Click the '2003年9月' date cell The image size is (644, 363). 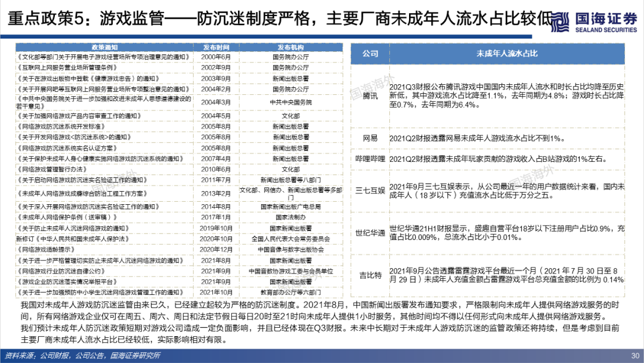pyautogui.click(x=216, y=79)
